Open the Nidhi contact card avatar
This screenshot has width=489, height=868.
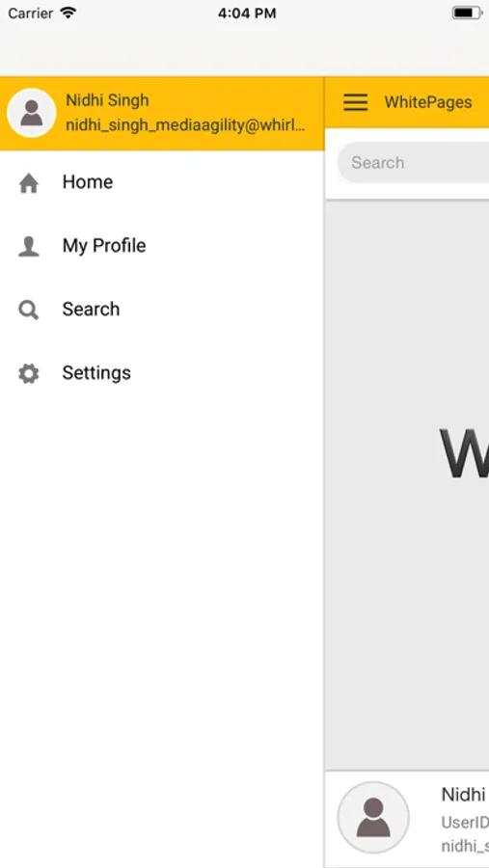coord(373,817)
